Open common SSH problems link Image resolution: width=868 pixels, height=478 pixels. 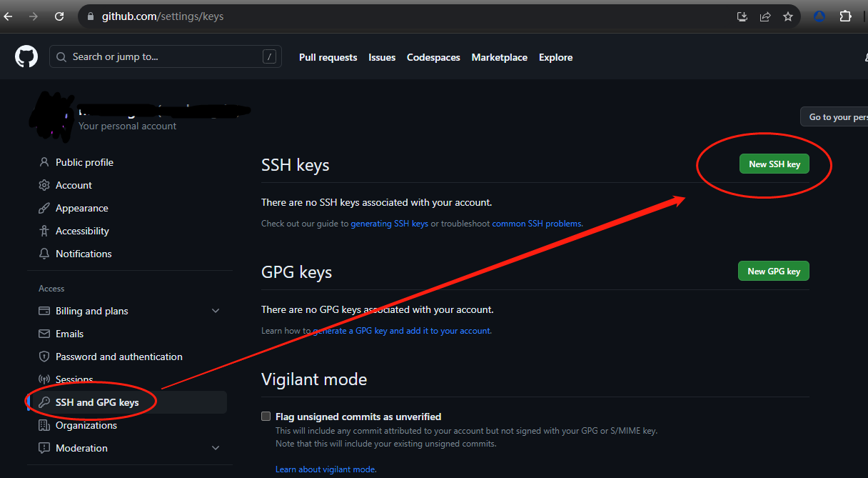538,224
